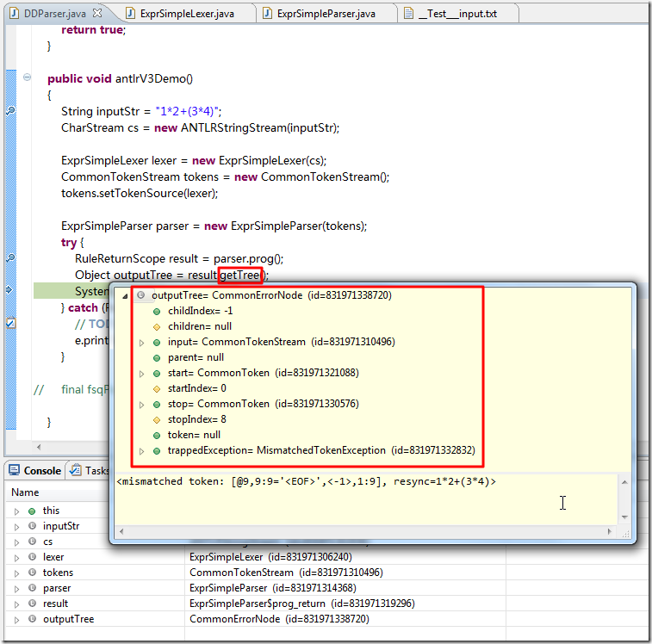Image resolution: width=652 pixels, height=644 pixels.
Task: Expand the input= CommonTokenStream node
Action: tap(142, 343)
